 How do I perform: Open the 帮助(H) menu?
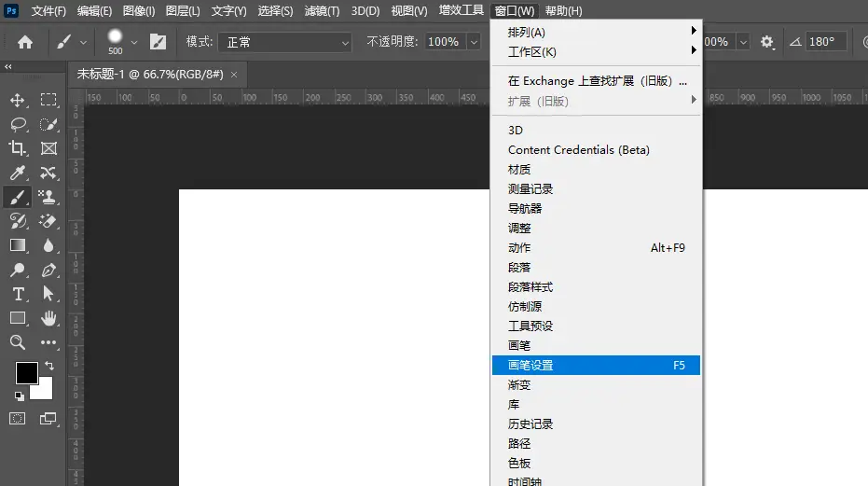pyautogui.click(x=563, y=11)
